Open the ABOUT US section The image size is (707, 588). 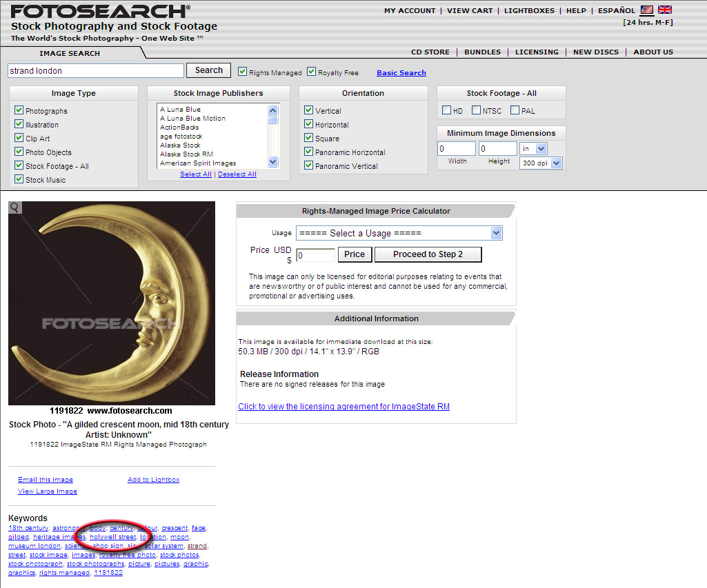coord(653,52)
